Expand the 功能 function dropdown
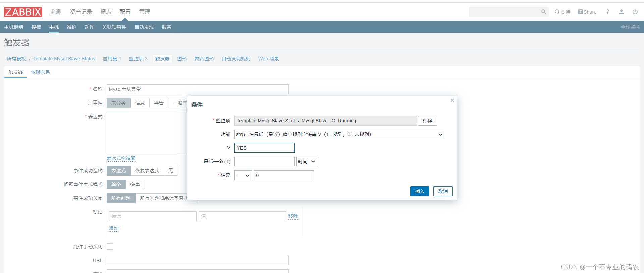Image resolution: width=644 pixels, height=273 pixels. [340, 134]
